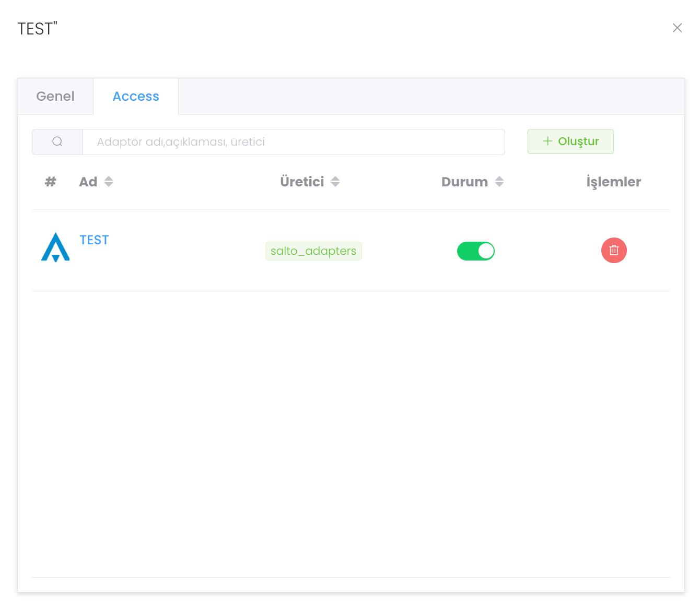Open the TEST adapter name link

(x=94, y=240)
